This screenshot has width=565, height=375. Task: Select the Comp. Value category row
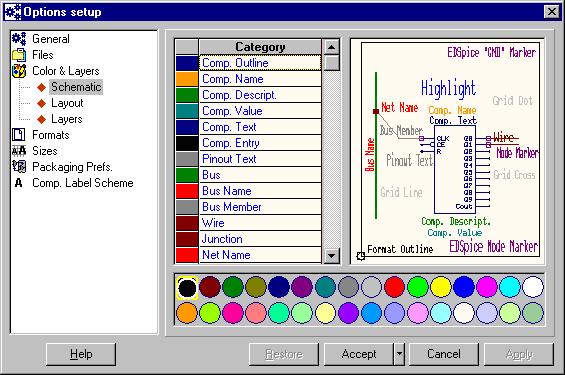coord(260,111)
